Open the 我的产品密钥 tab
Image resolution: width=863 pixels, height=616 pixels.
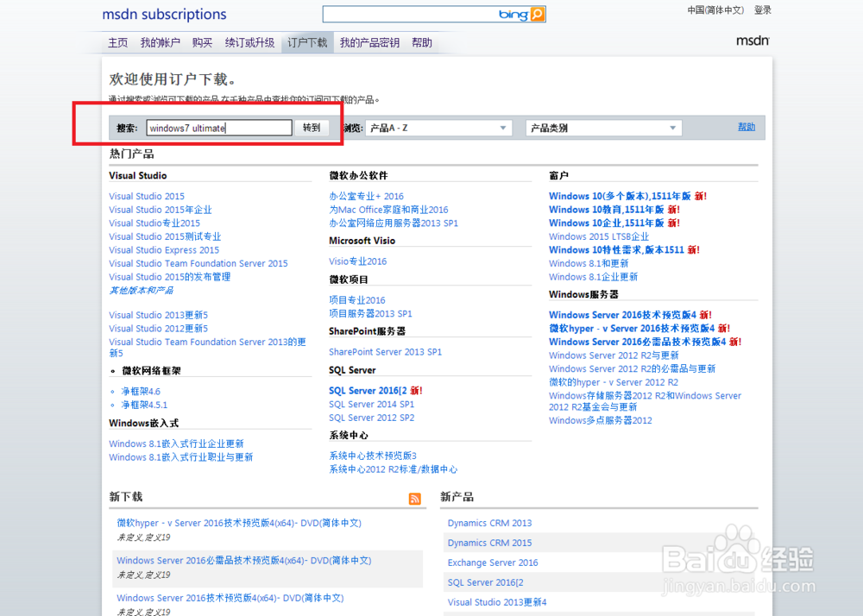coord(369,43)
